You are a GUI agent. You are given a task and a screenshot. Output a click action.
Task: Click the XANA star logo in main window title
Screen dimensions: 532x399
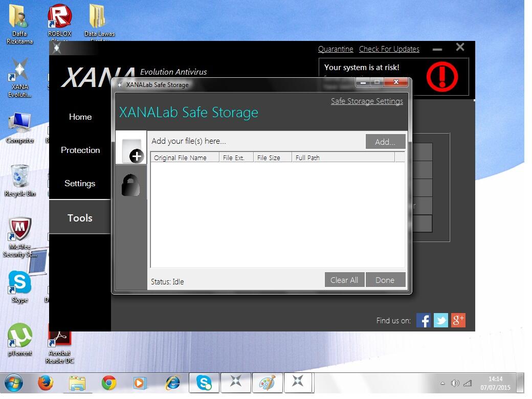pyautogui.click(x=57, y=48)
